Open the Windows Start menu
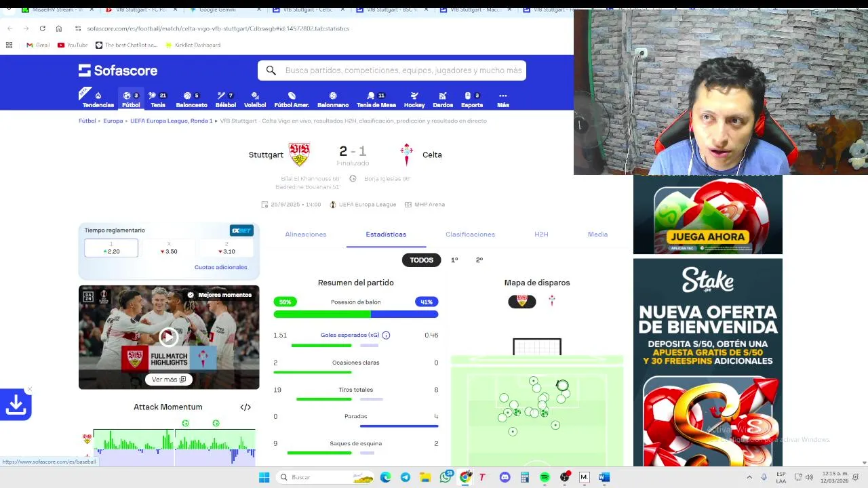This screenshot has height=488, width=868. tap(264, 477)
